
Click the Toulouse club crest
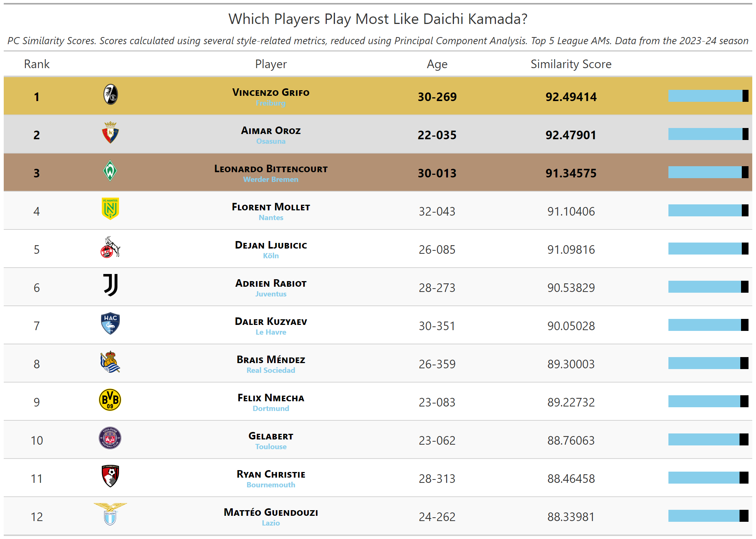tap(110, 438)
